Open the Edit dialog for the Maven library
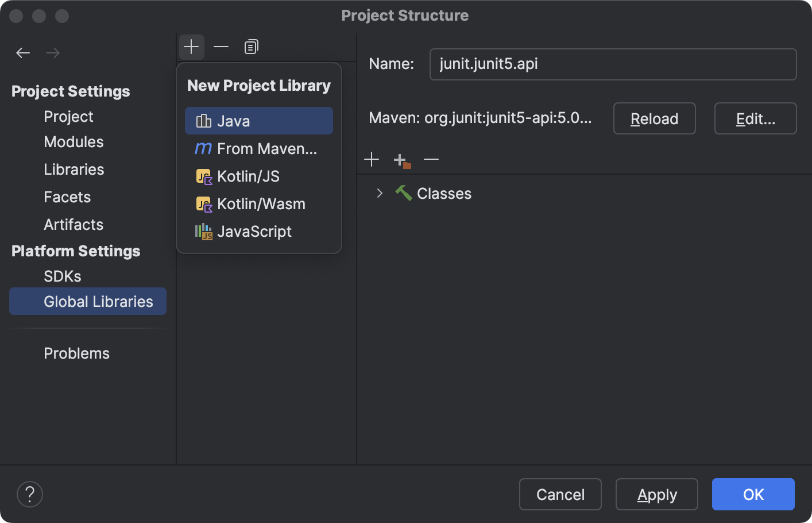This screenshot has height=523, width=812. pyautogui.click(x=755, y=118)
